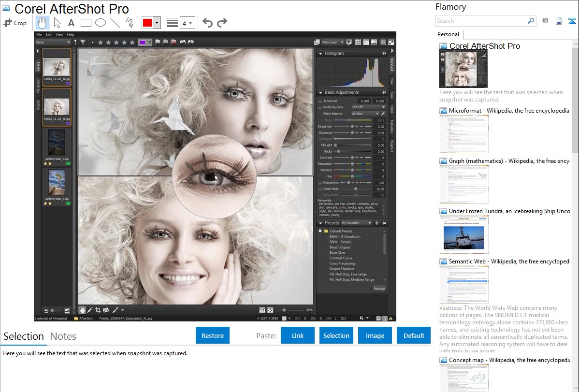
Task: Redo the last annotation
Action: click(x=222, y=23)
